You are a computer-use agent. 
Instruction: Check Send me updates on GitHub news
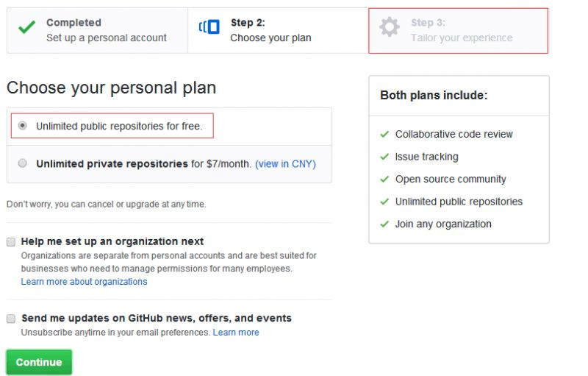coord(11,319)
